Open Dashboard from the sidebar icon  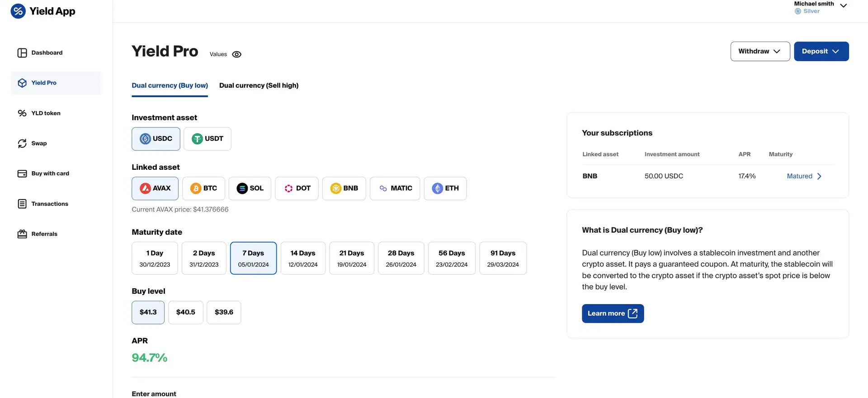click(22, 53)
